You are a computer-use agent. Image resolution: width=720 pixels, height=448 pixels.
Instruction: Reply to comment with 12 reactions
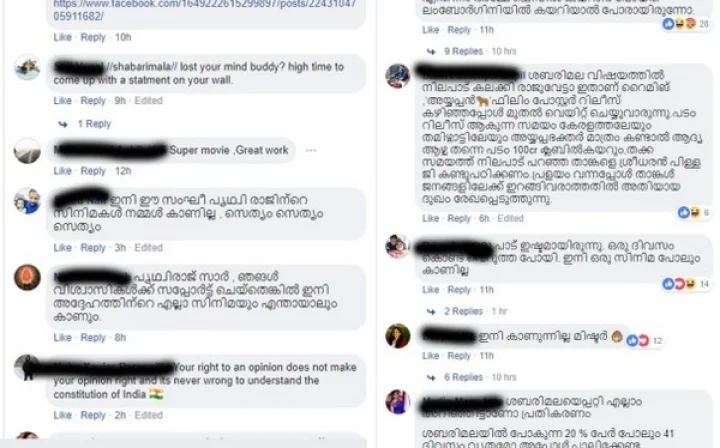point(459,356)
